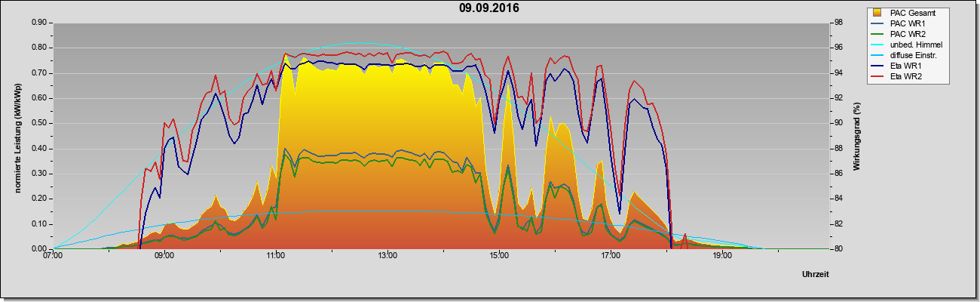Image resolution: width=980 pixels, height=302 pixels.
Task: Click the 17:00 time axis label
Action: coord(611,255)
